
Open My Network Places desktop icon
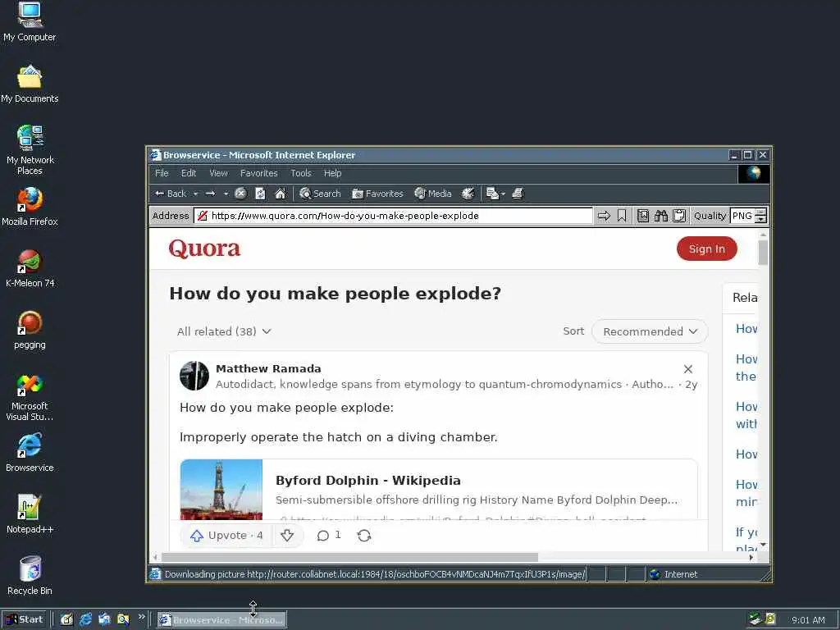click(30, 150)
